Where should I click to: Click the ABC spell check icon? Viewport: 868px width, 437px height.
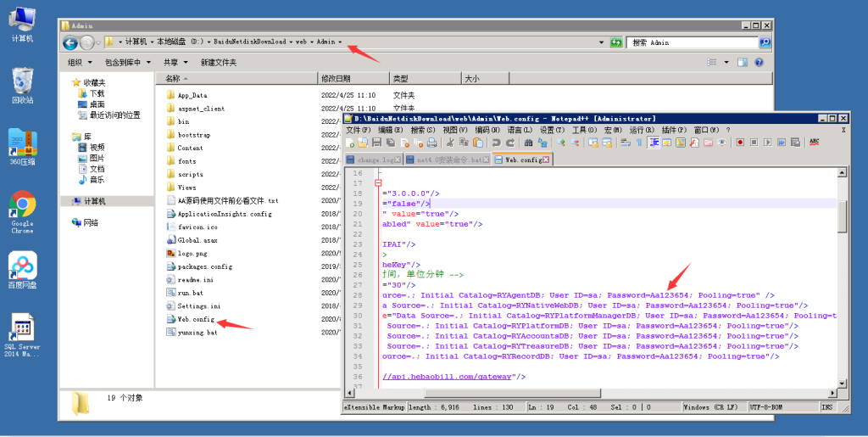coord(815,143)
